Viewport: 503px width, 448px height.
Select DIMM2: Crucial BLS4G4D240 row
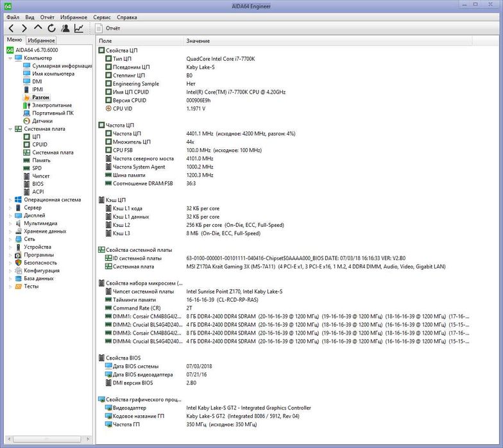pos(284,325)
